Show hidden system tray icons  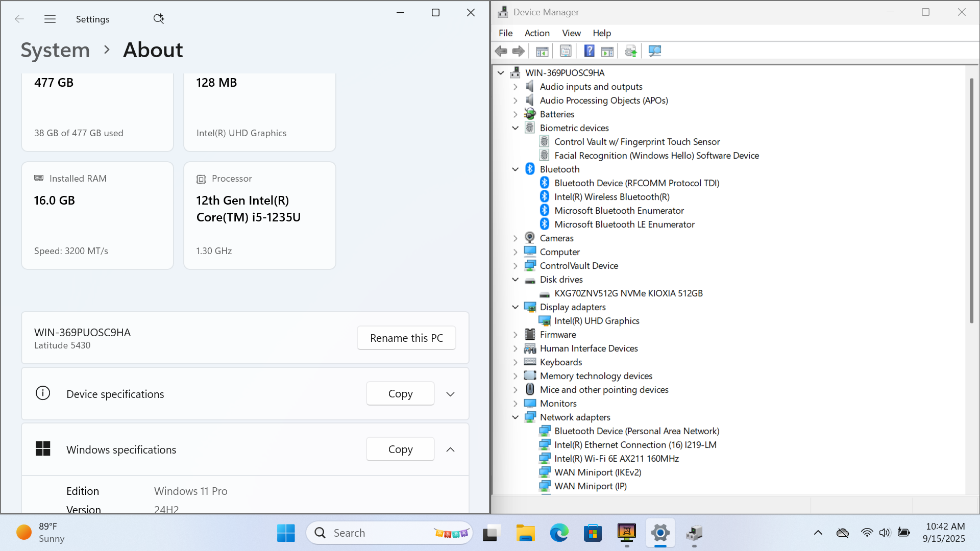818,533
